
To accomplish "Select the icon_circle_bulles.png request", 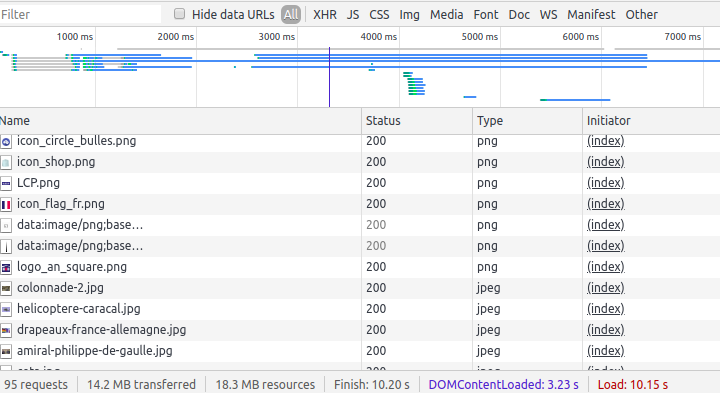I will point(76,141).
